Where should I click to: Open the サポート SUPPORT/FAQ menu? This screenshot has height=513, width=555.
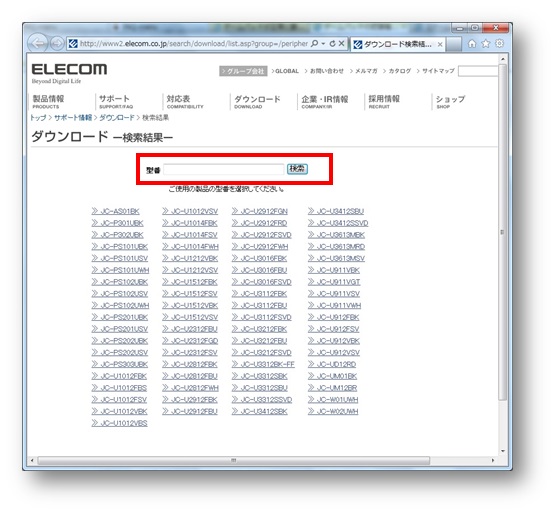point(115,102)
